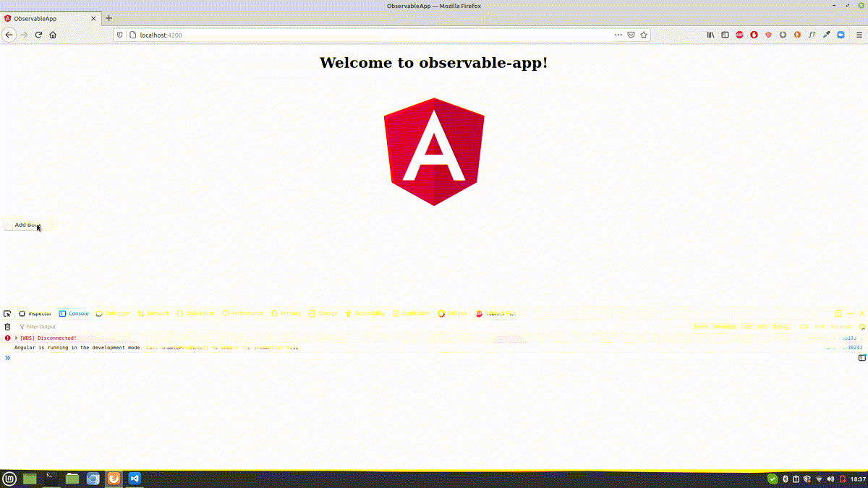868x488 pixels.
Task: Clear console output with trash icon
Action: 8,327
